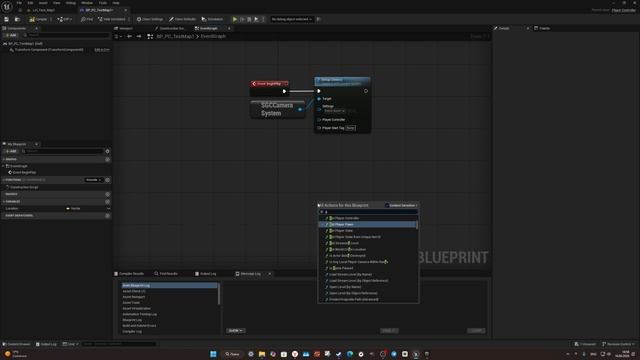This screenshot has height=360, width=640.
Task: Add a new event dispatcher via plus icon
Action: [107, 216]
